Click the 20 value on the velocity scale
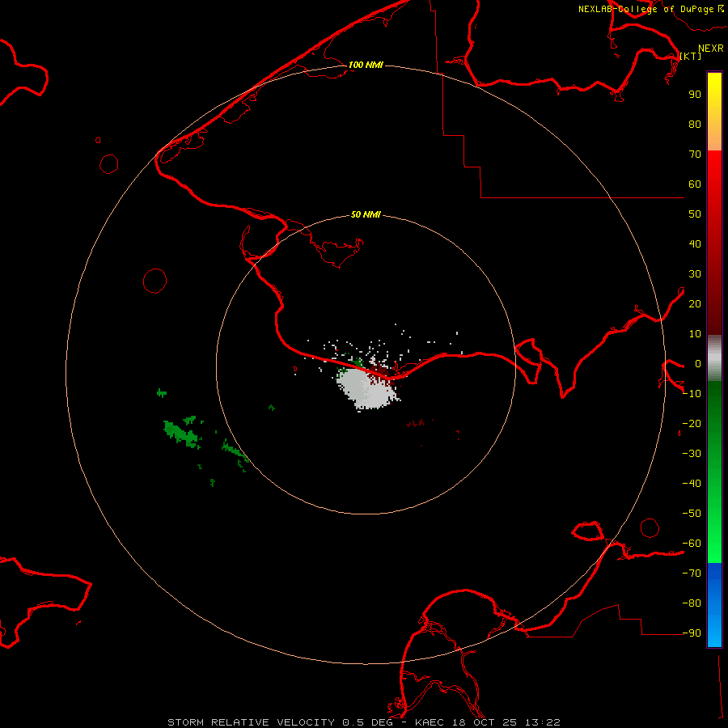This screenshot has height=728, width=728. point(695,304)
